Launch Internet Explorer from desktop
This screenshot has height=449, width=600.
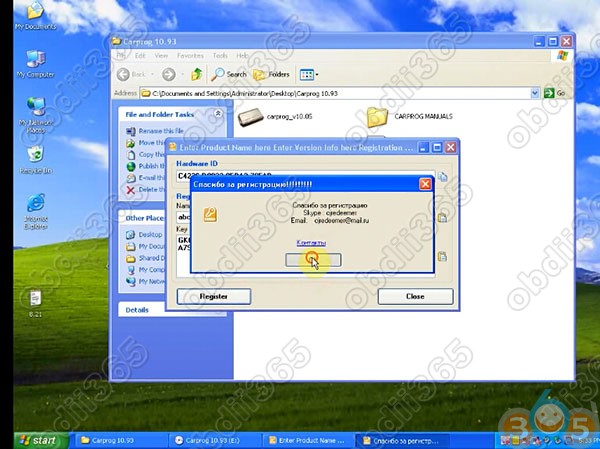tap(36, 211)
